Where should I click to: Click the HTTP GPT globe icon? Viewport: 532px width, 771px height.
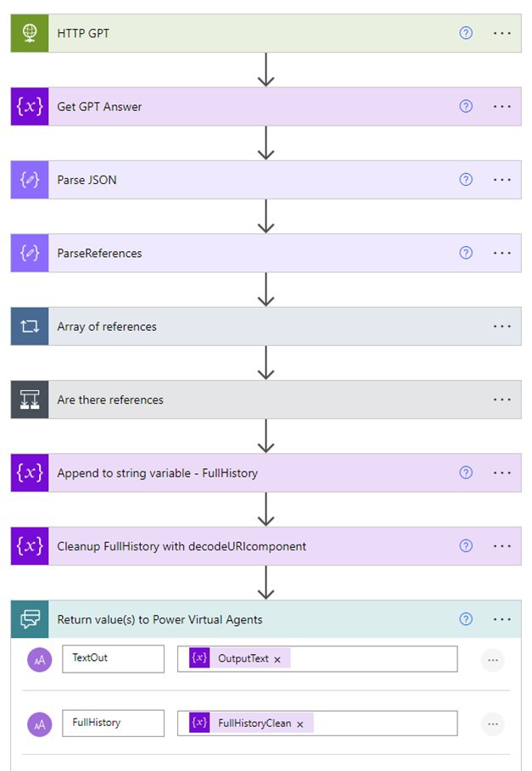(30, 33)
